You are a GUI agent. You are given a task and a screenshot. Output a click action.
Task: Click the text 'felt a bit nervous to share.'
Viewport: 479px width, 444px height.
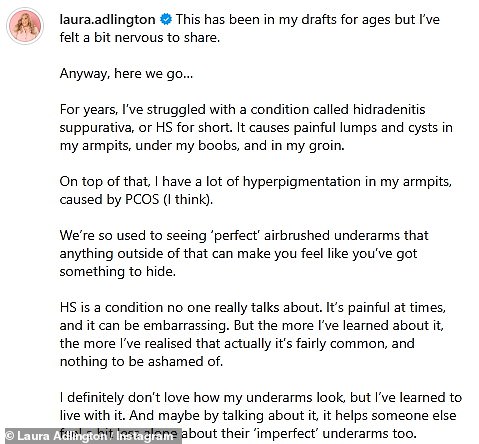[x=140, y=38]
